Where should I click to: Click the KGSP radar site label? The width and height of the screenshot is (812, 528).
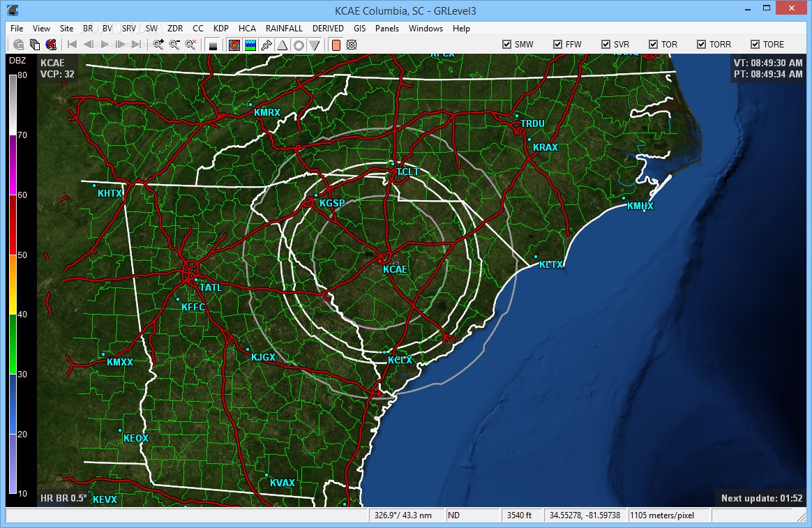332,203
